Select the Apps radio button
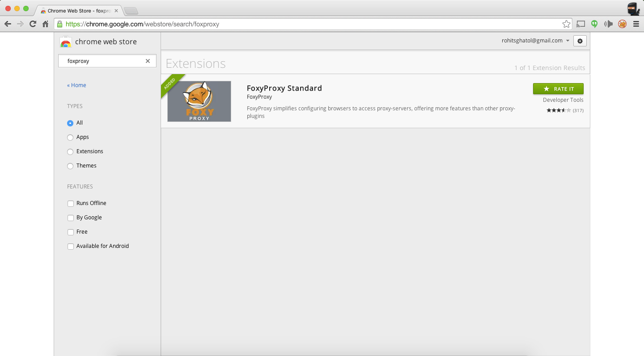 point(70,137)
